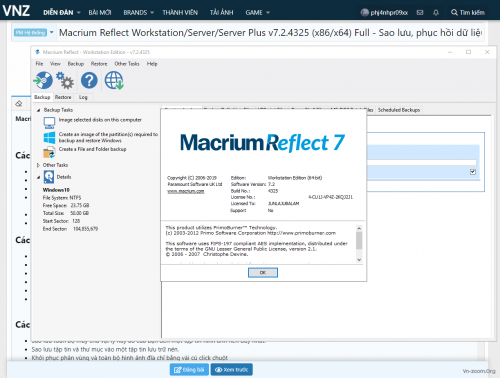500x378 pixels.
Task: Open the gears settings icon in Macrium toolbar
Action: (65, 80)
